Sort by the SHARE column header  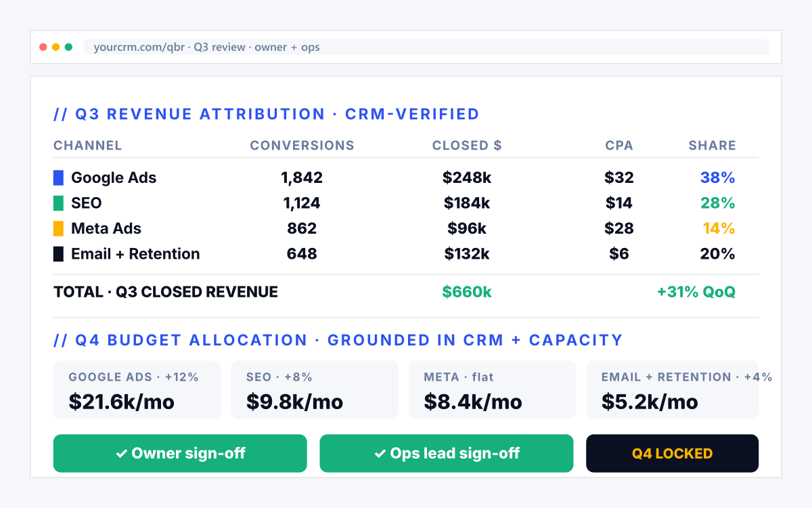pyautogui.click(x=712, y=146)
